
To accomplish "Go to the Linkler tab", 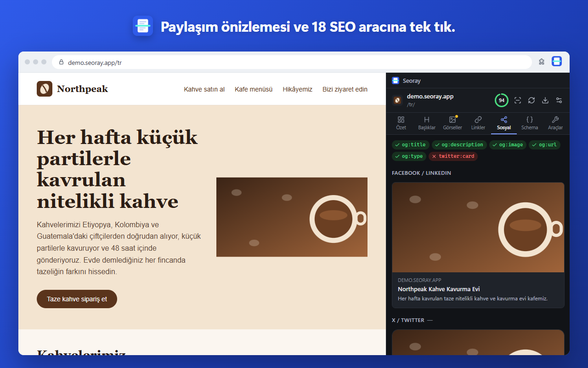I will [478, 123].
